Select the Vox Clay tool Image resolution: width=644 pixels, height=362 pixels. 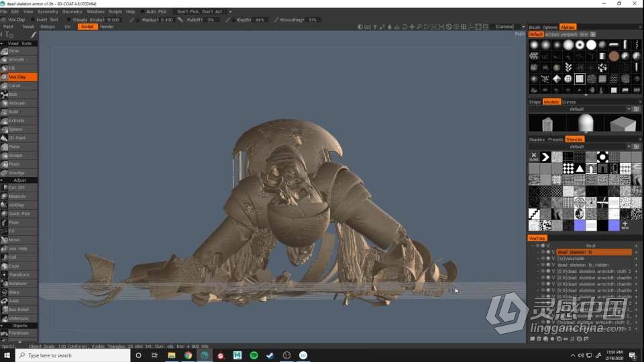(19, 76)
